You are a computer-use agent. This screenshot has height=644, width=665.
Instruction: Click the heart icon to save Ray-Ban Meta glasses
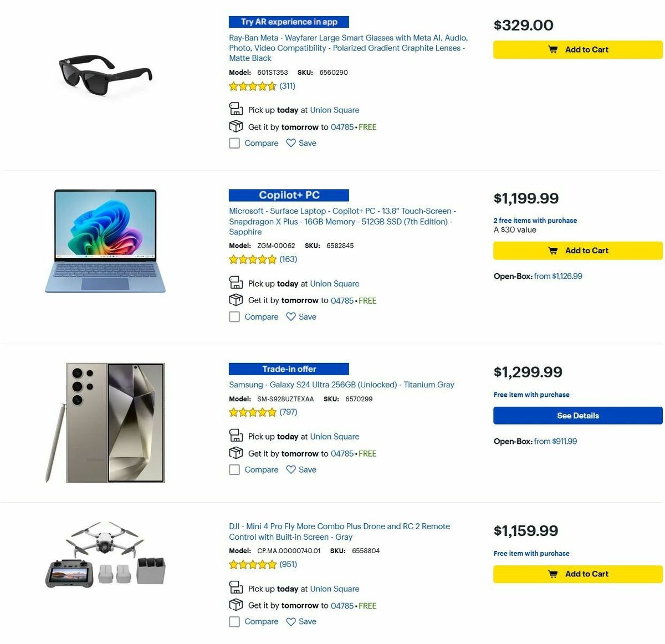coord(290,143)
